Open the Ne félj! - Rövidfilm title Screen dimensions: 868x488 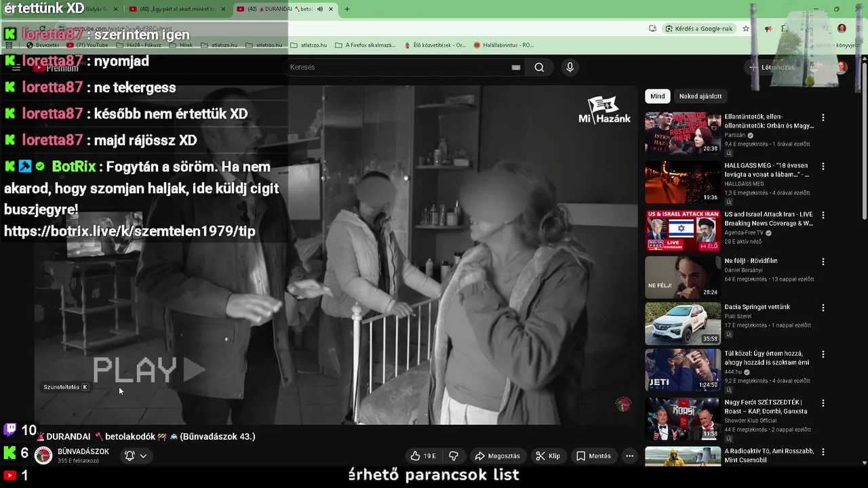[751, 261]
